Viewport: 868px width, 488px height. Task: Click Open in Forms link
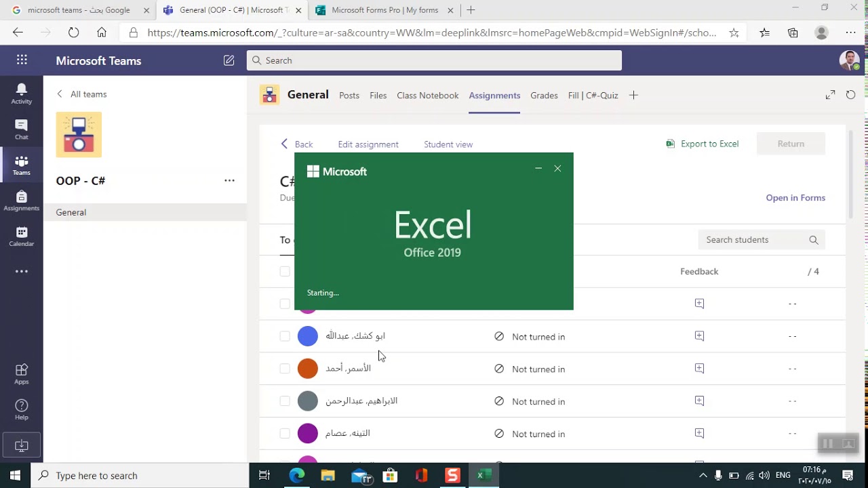coord(795,198)
